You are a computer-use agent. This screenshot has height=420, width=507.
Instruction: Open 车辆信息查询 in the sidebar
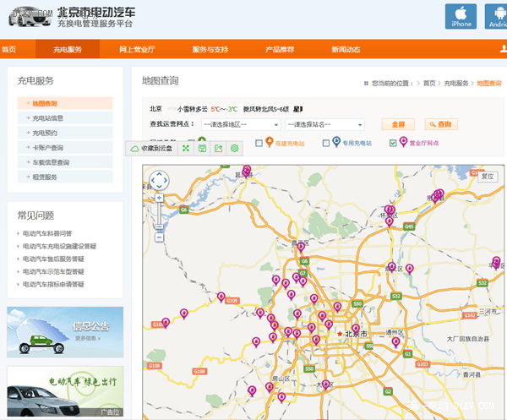click(65, 162)
